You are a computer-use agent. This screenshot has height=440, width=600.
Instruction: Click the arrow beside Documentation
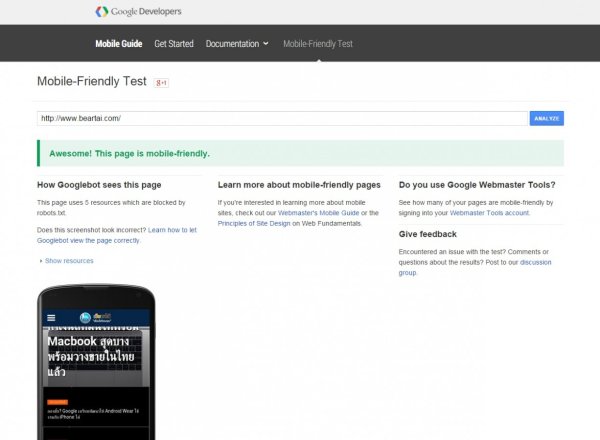coord(265,44)
